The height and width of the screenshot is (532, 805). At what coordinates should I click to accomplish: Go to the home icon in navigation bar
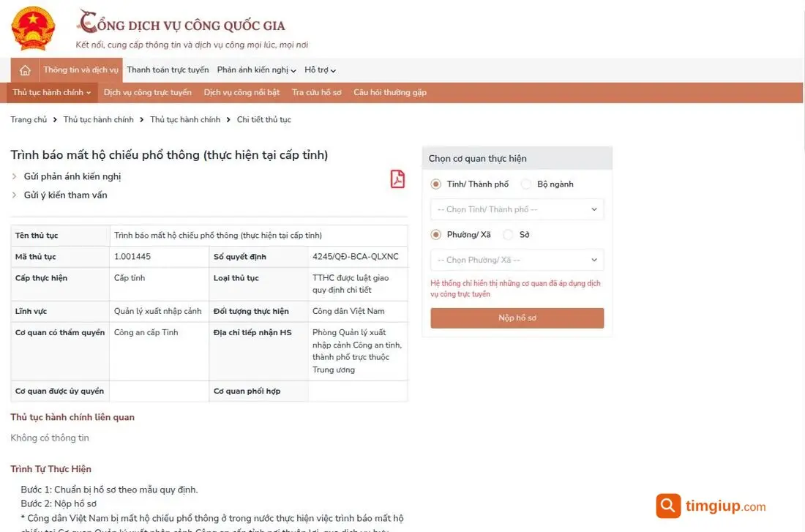point(25,70)
